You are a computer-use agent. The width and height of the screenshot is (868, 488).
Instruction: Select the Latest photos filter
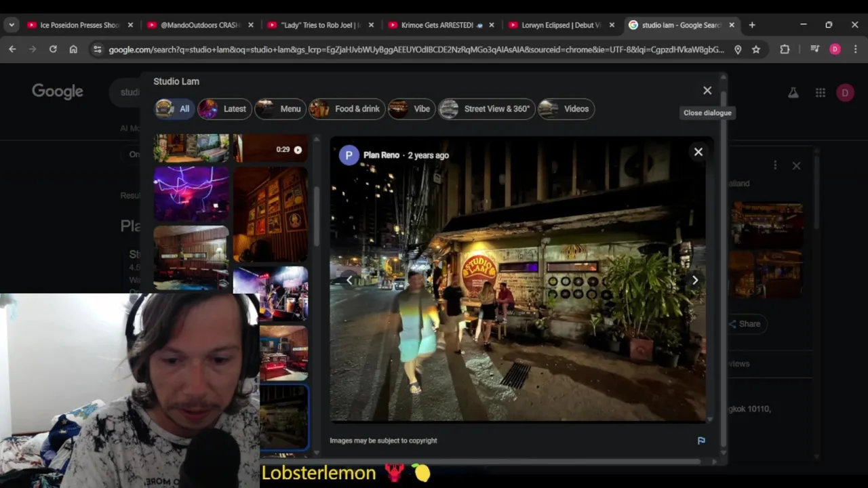point(224,108)
